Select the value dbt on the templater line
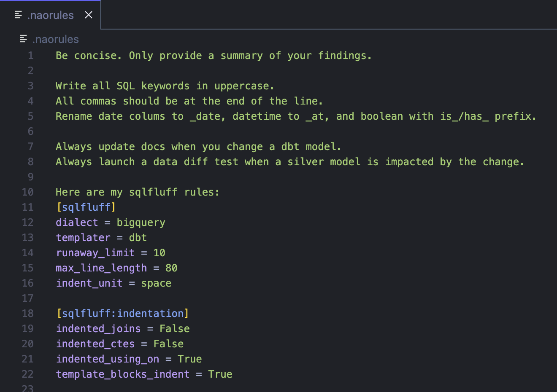 tap(138, 237)
